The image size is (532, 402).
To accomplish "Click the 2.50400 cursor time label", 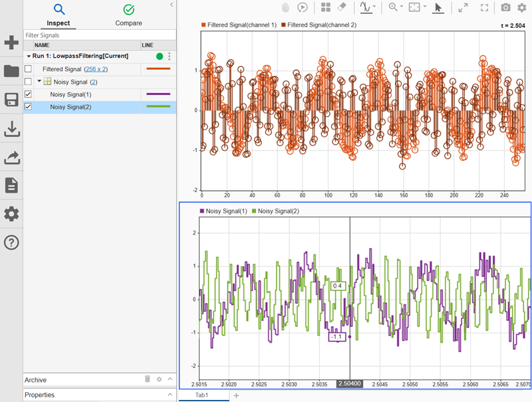I will point(350,383).
